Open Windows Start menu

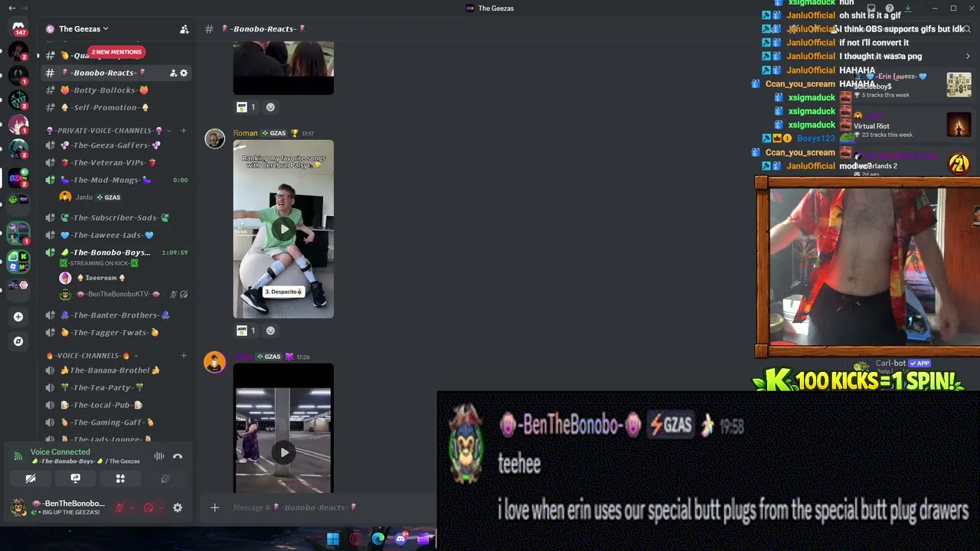333,539
